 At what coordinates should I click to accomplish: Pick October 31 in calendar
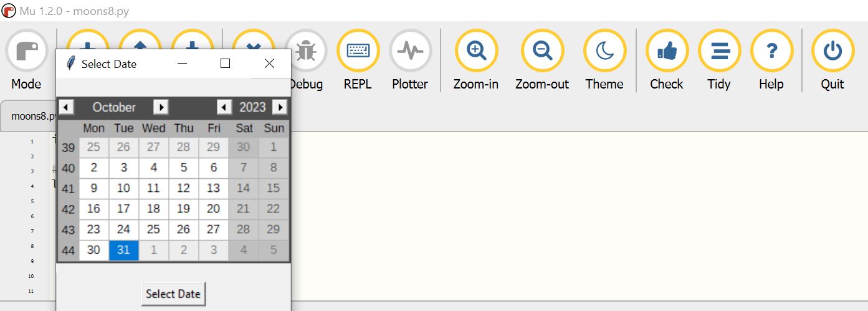tap(123, 250)
